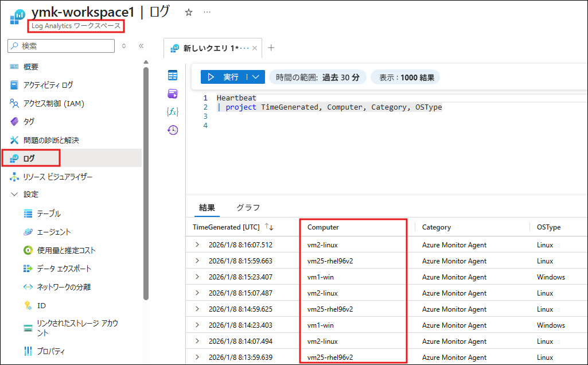This screenshot has width=588, height=365.
Task: Open the saved queries pane icon
Action: pos(173,94)
